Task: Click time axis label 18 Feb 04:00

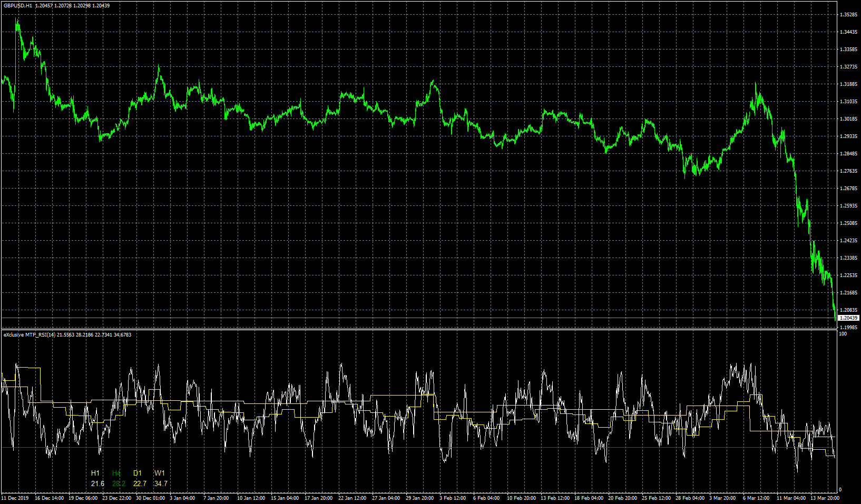Action: (x=589, y=498)
